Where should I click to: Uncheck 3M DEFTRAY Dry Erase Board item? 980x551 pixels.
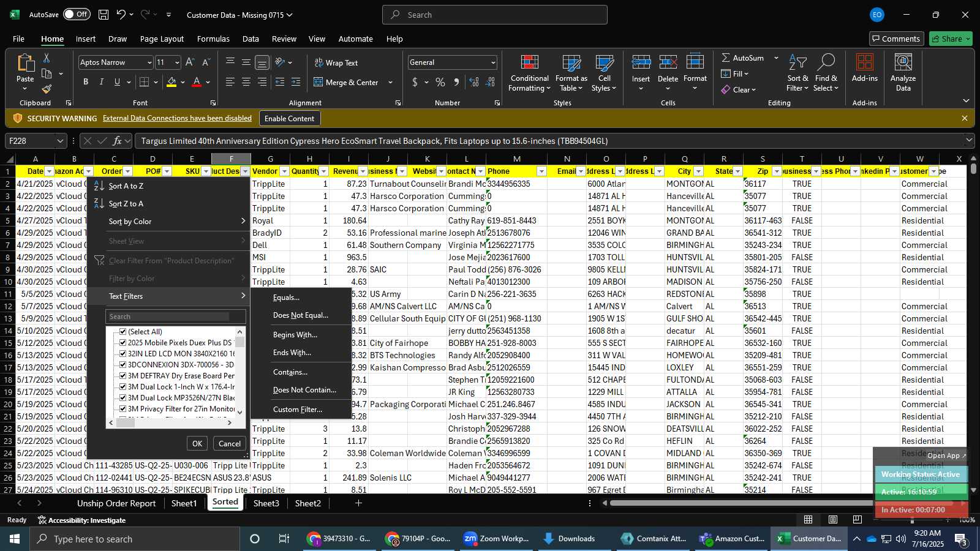click(x=123, y=375)
